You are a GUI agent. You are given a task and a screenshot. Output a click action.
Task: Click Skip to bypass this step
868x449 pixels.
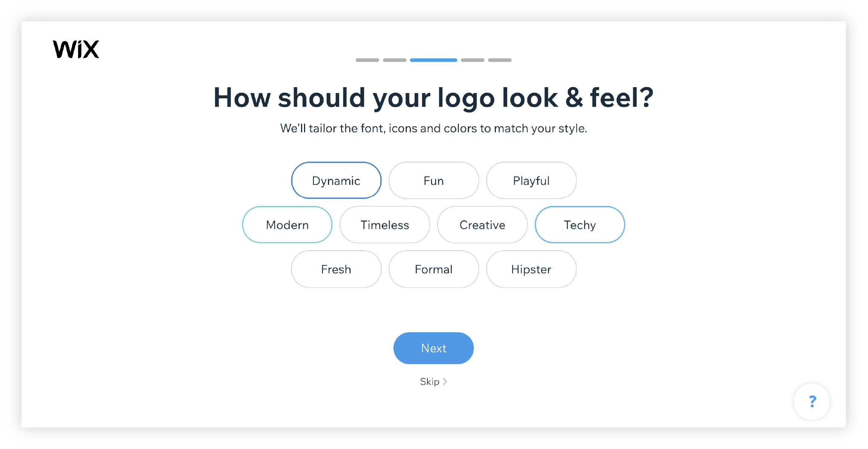tap(434, 381)
